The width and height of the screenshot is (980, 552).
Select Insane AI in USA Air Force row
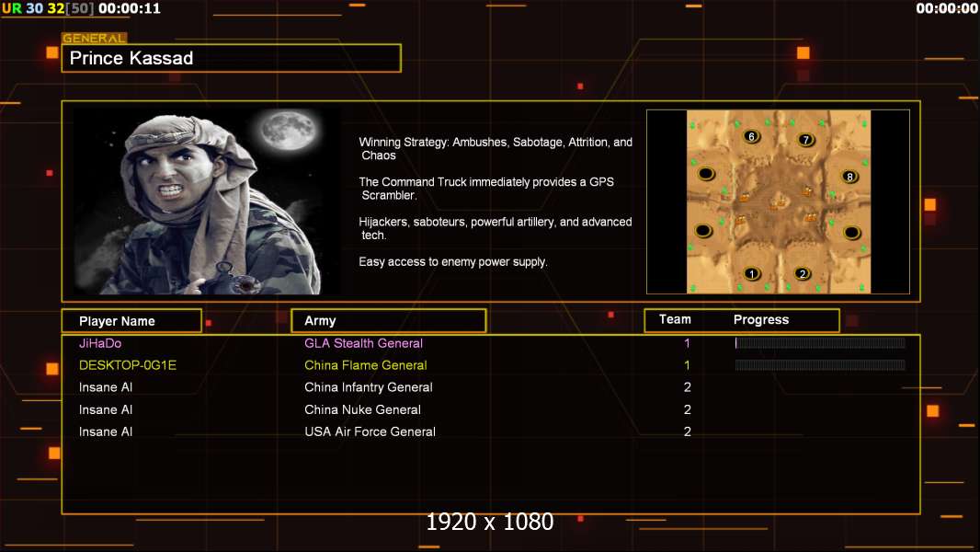(106, 431)
